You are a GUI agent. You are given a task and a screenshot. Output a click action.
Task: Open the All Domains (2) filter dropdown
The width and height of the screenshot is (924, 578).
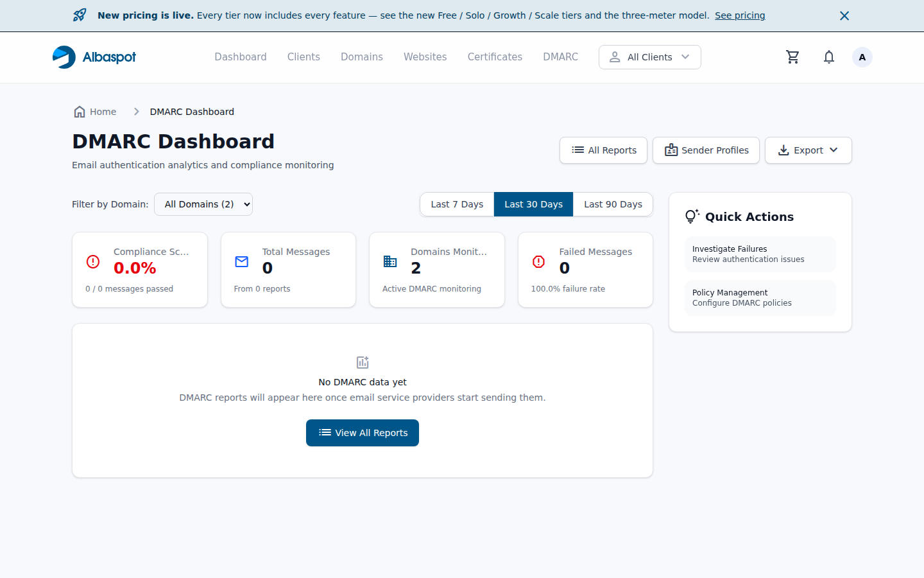click(x=203, y=204)
